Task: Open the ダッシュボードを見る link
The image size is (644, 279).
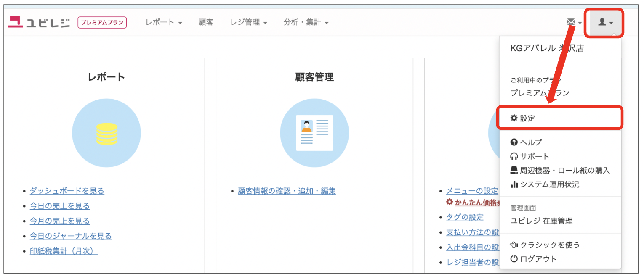Action: [67, 191]
